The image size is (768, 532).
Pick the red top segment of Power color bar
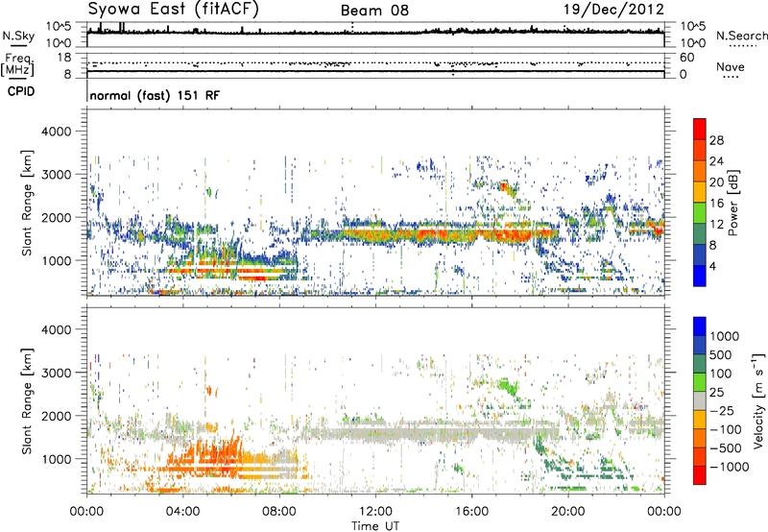click(x=700, y=129)
